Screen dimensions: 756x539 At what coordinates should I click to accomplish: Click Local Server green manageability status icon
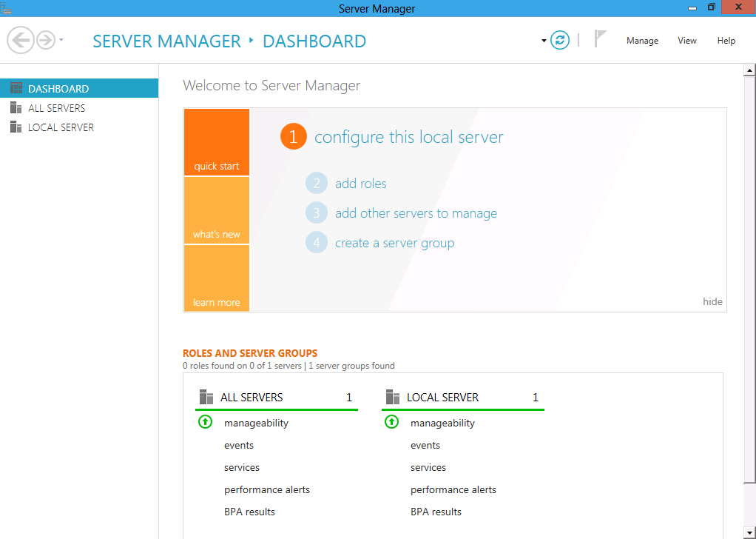pyautogui.click(x=392, y=423)
